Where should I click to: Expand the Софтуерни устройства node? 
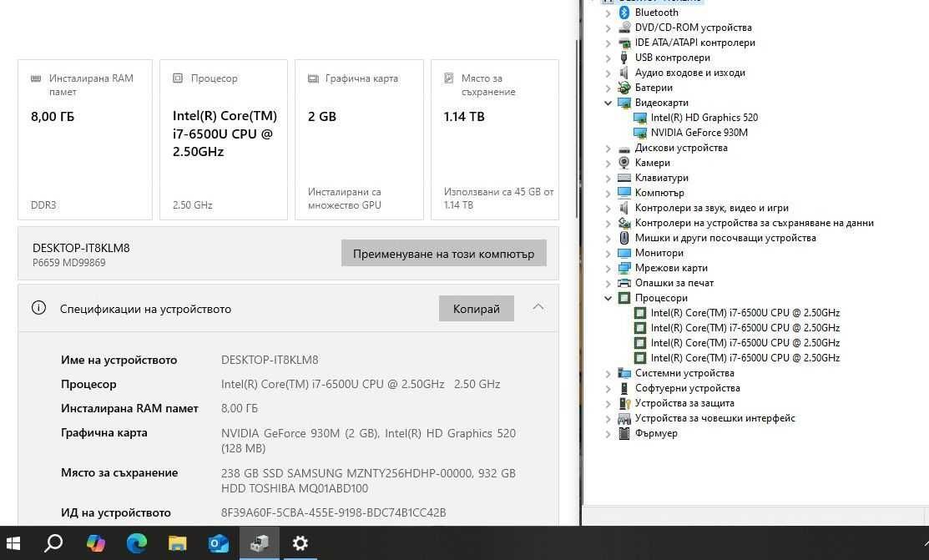(608, 388)
